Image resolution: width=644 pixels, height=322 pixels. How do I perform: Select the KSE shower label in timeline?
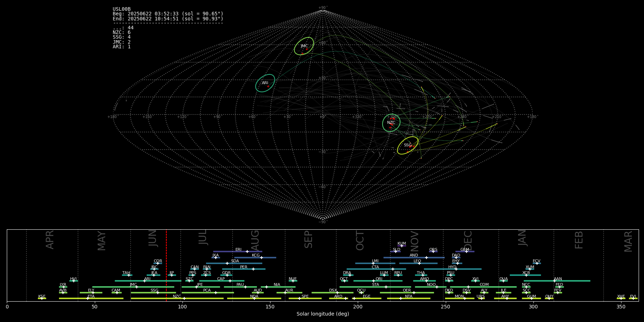[x=42, y=297]
